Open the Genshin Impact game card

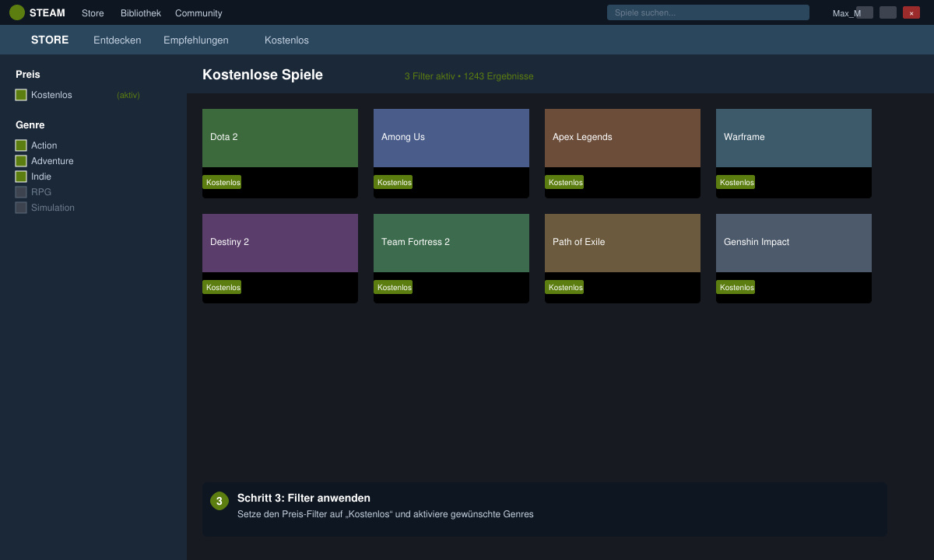click(794, 258)
